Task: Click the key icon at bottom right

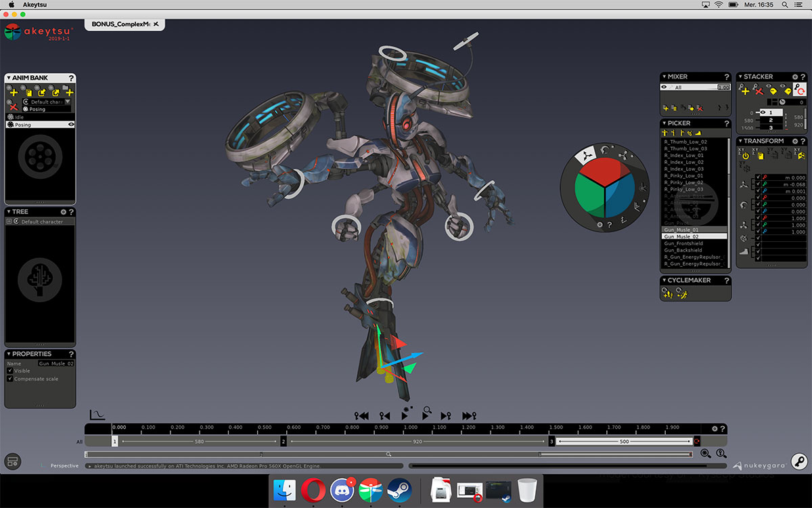Action: tap(799, 463)
